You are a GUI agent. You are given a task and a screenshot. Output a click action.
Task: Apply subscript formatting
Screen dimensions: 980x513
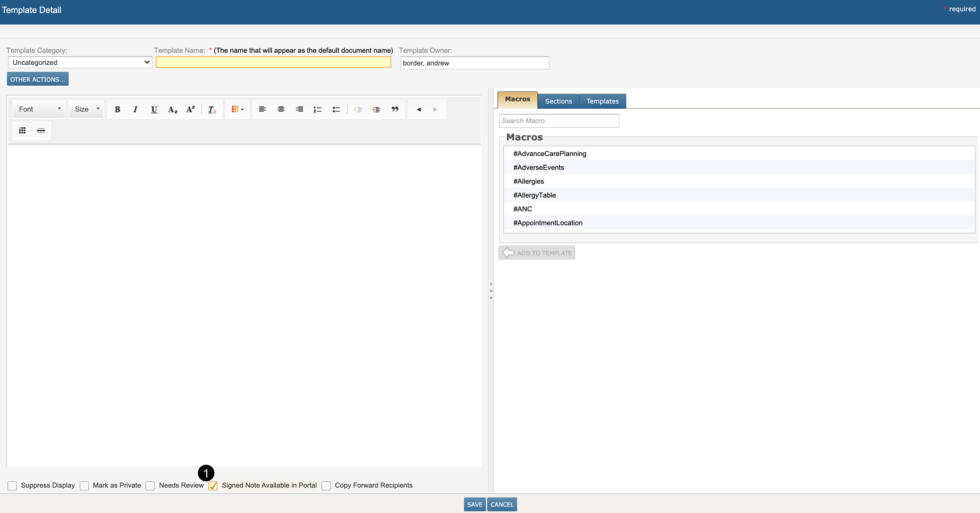(172, 109)
